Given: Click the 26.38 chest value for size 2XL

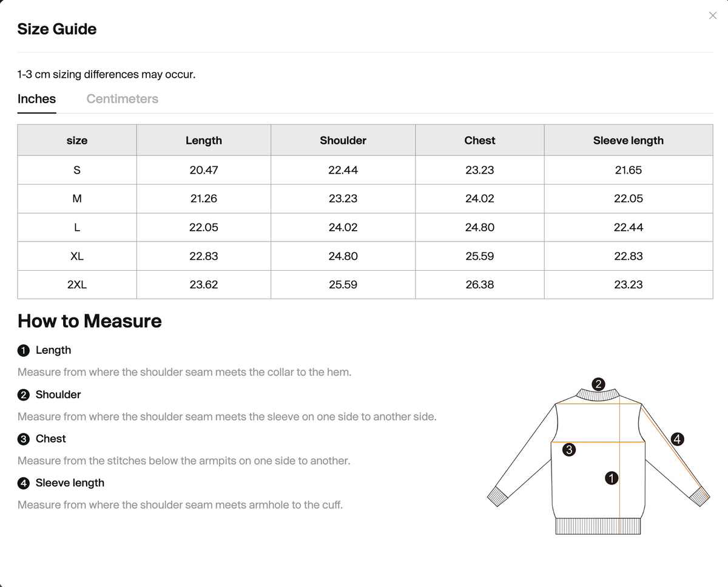Looking at the screenshot, I should click(480, 285).
